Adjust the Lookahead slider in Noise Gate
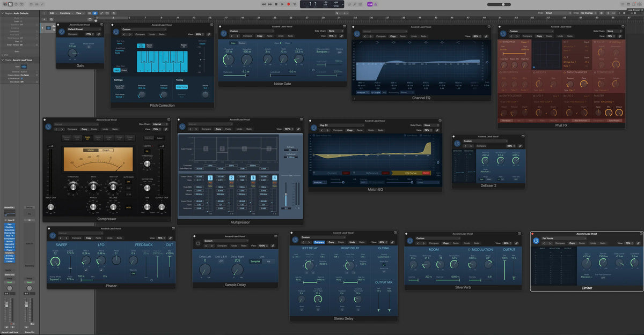This screenshot has width=644, height=335. (283, 76)
